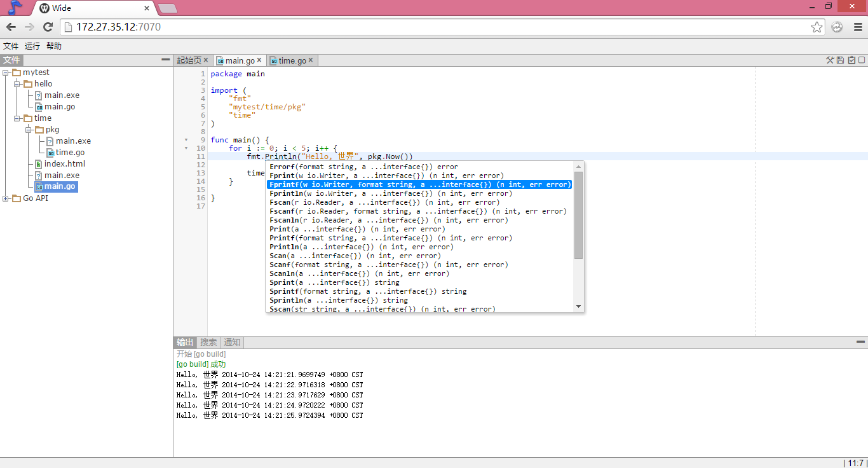Collapse the hello folder node
Viewport: 868px width, 468px height.
click(x=17, y=84)
